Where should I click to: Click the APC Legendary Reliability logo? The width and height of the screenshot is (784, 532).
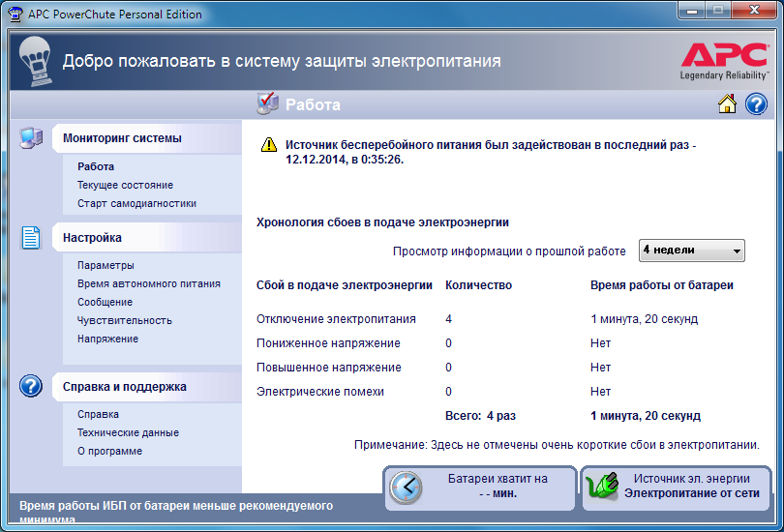coord(724,62)
